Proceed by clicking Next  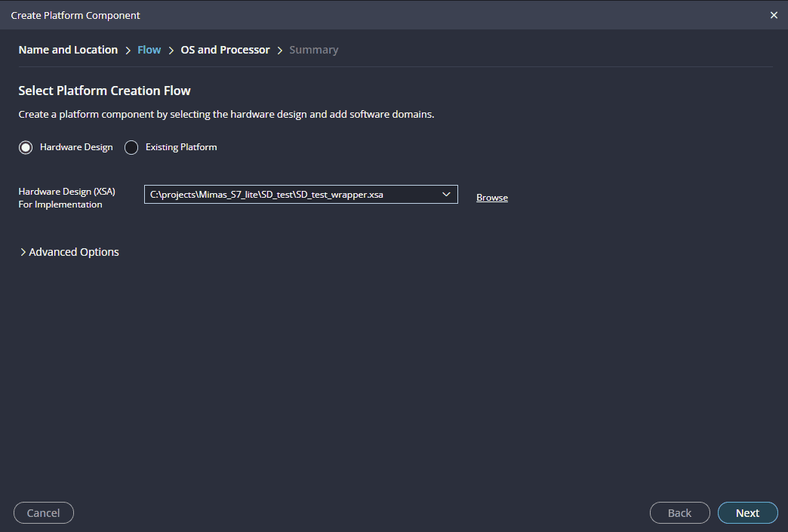click(x=747, y=513)
